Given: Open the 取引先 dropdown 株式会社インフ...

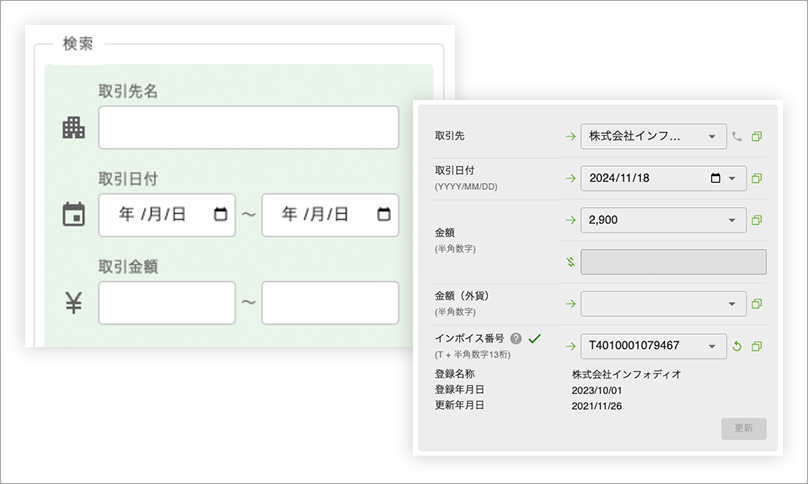Looking at the screenshot, I should coord(653,137).
